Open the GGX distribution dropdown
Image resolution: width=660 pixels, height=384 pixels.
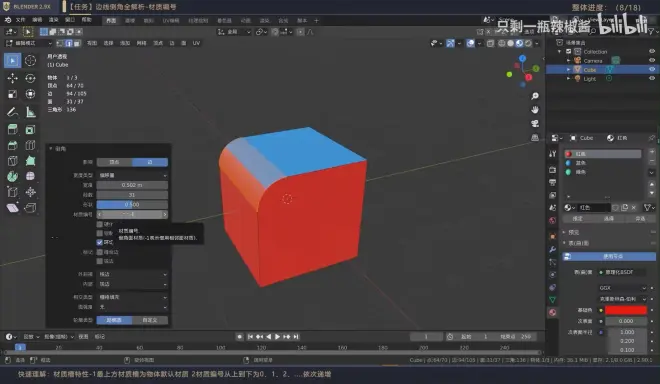[622, 288]
